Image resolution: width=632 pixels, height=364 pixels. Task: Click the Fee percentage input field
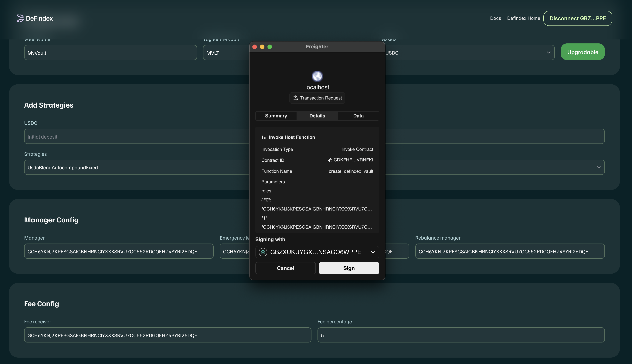pos(461,335)
